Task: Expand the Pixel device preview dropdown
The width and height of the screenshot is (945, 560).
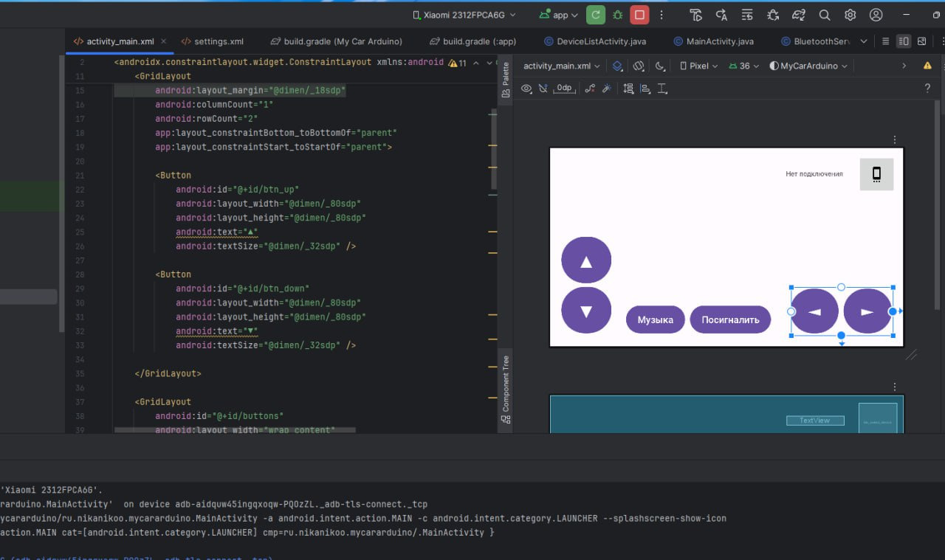Action: pos(698,66)
